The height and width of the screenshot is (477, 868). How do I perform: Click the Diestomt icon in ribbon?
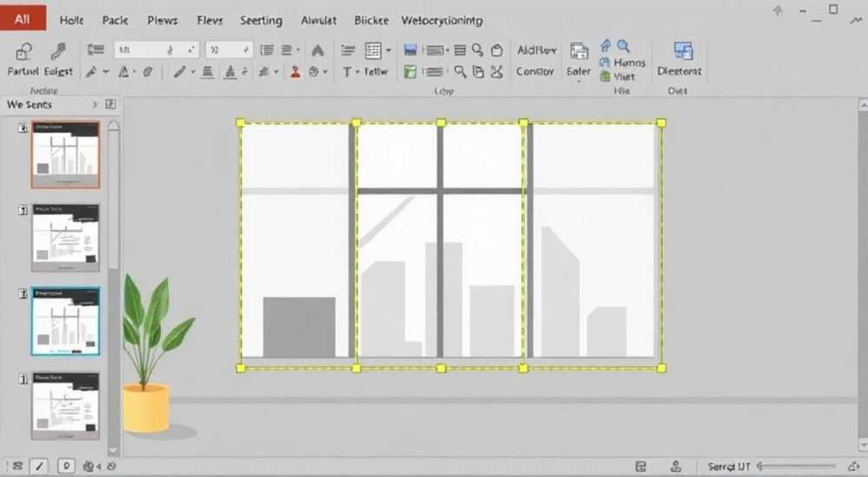683,51
